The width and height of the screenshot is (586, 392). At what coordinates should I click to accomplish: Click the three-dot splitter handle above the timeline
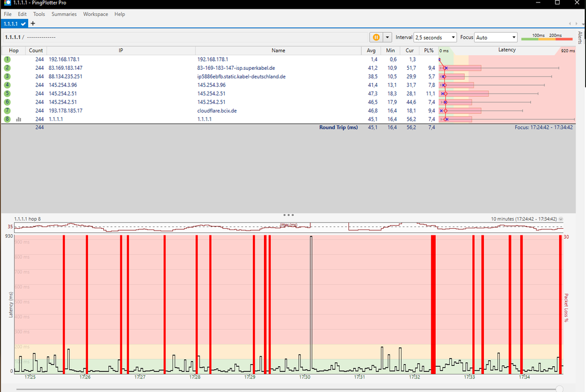coord(289,215)
